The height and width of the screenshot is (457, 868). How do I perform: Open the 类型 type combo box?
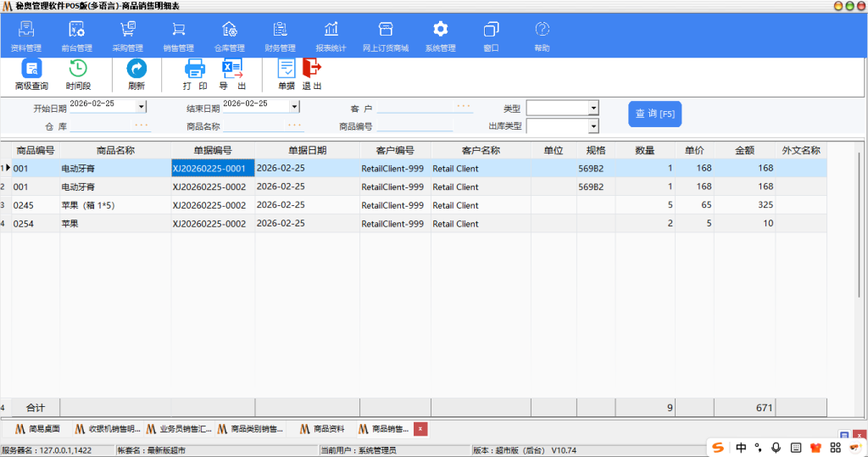click(593, 108)
